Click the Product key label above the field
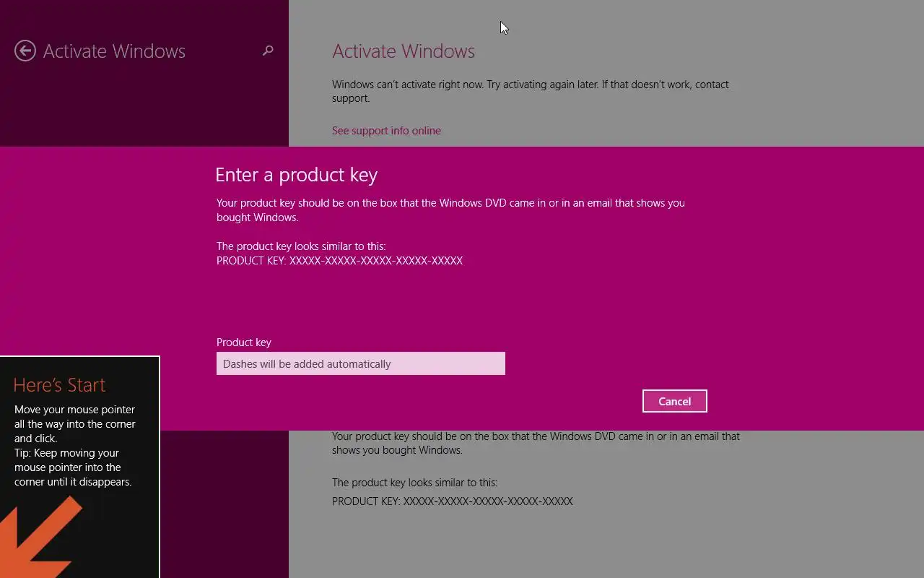Viewport: 924px width, 578px height. [244, 342]
